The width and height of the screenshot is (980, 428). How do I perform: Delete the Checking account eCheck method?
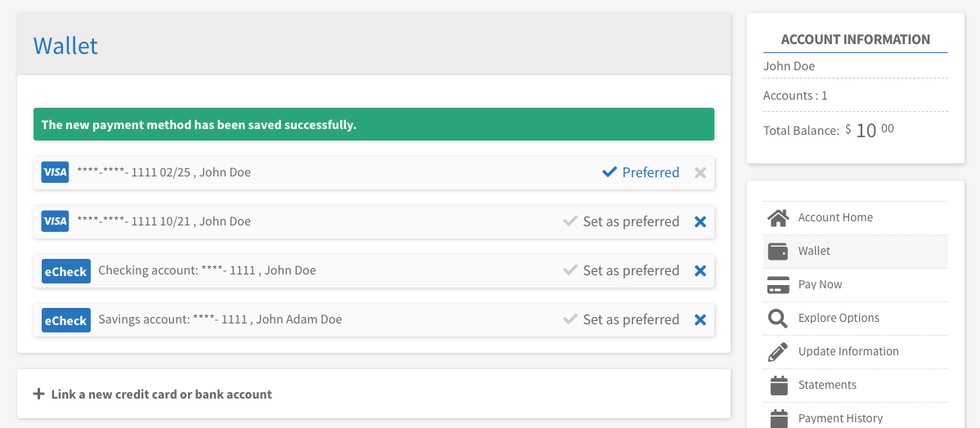(700, 270)
